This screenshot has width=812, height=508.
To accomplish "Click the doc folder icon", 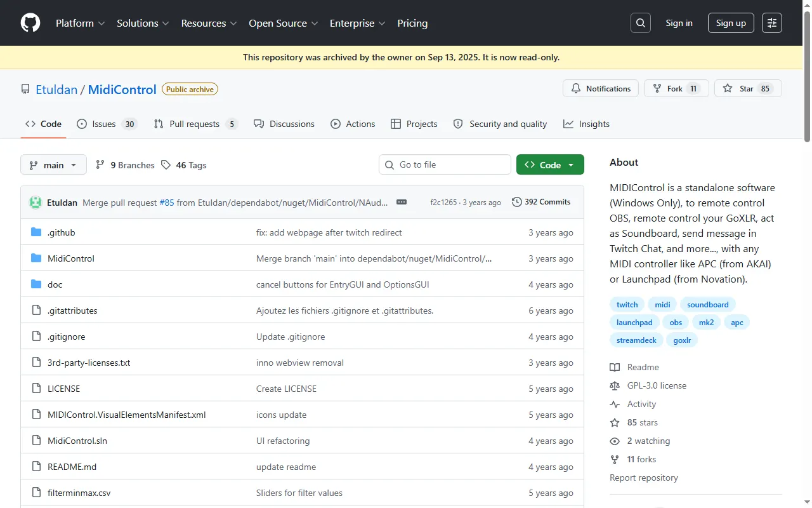I will 36,284.
